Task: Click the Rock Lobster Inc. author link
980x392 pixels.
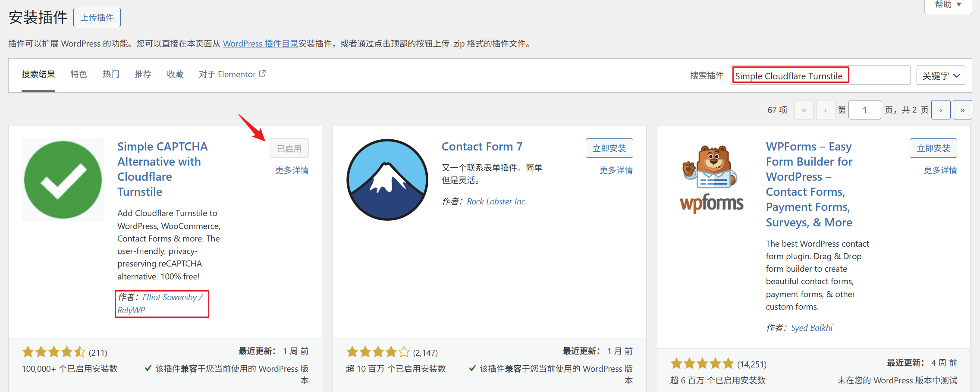Action: (496, 201)
